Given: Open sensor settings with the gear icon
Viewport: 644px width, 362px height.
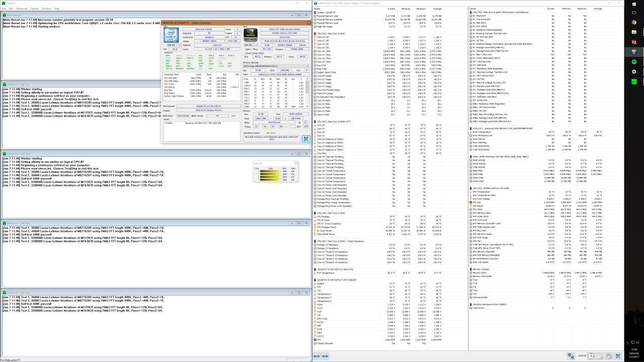Looking at the screenshot, I should 609,356.
